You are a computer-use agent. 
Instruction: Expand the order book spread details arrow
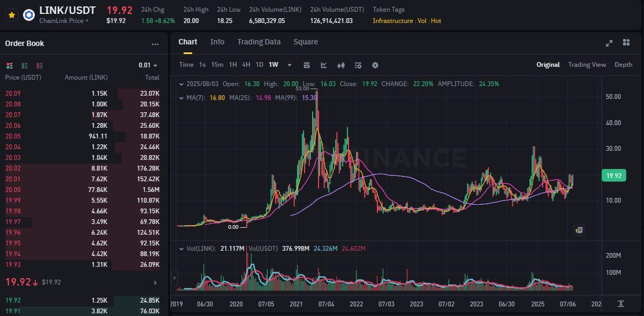[155, 282]
